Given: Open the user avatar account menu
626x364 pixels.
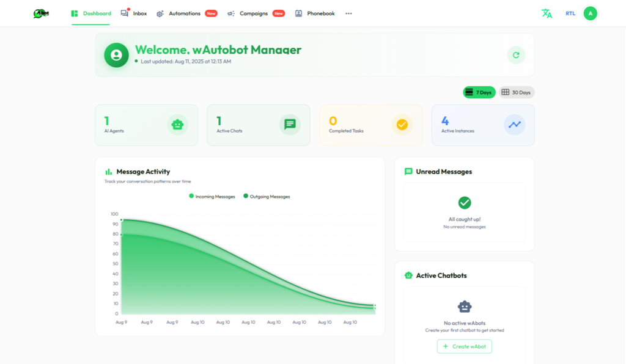Looking at the screenshot, I should tap(590, 13).
